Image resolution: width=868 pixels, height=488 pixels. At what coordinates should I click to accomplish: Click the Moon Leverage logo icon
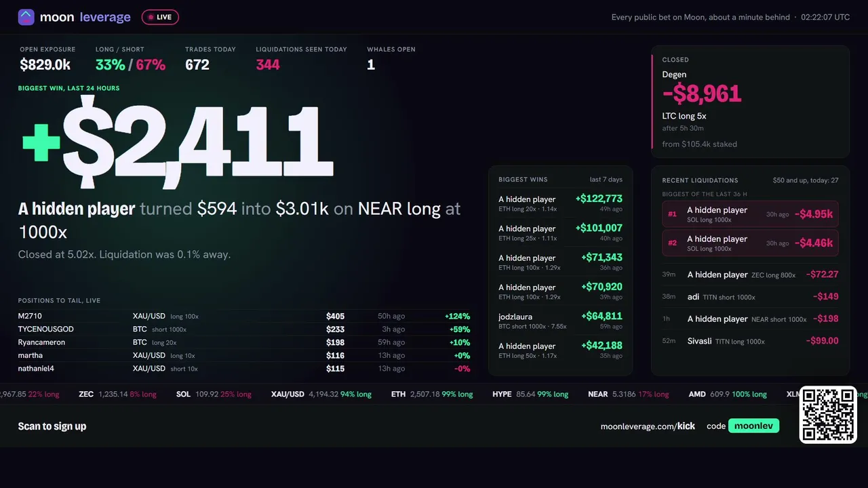[x=26, y=17]
